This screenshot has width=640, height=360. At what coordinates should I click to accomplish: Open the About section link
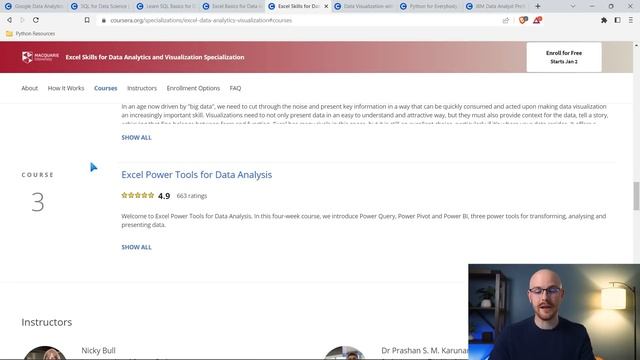tap(30, 88)
